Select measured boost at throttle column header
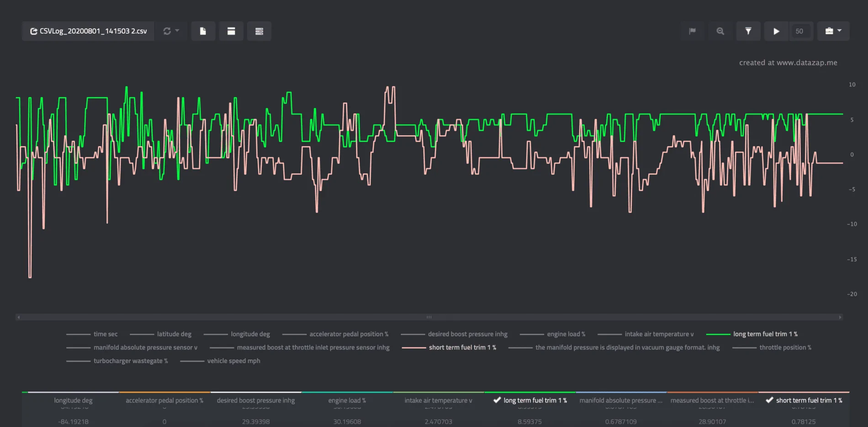The height and width of the screenshot is (427, 868). [x=713, y=400]
